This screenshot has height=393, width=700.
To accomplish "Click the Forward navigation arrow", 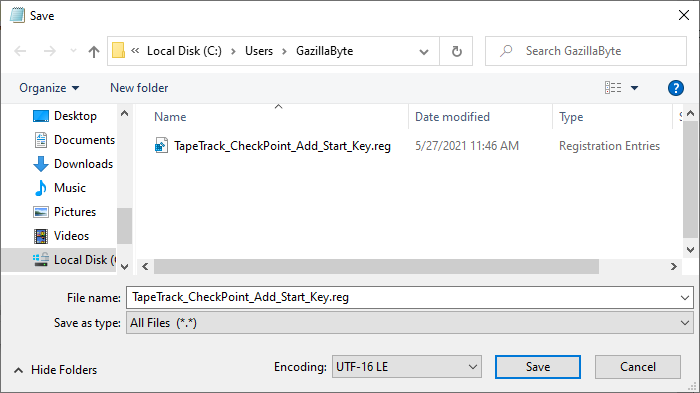I will point(50,51).
